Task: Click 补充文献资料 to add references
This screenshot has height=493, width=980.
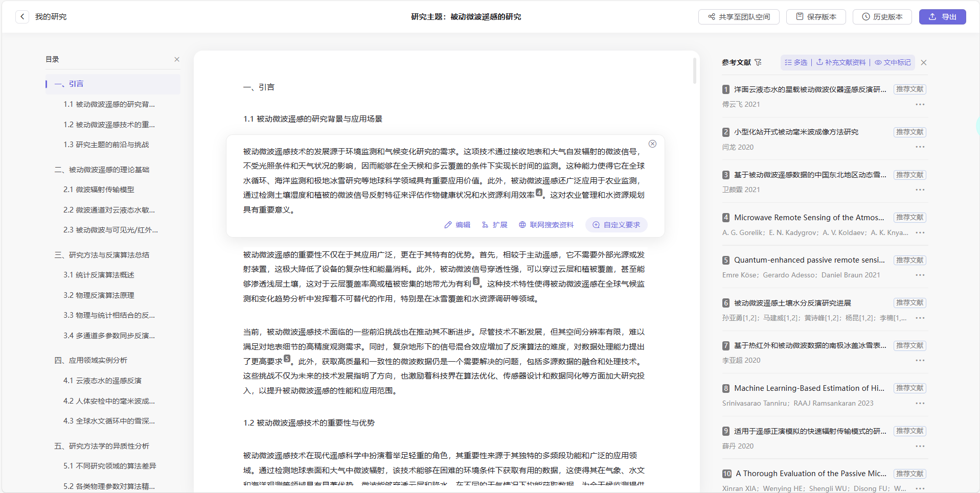Action: pyautogui.click(x=841, y=62)
